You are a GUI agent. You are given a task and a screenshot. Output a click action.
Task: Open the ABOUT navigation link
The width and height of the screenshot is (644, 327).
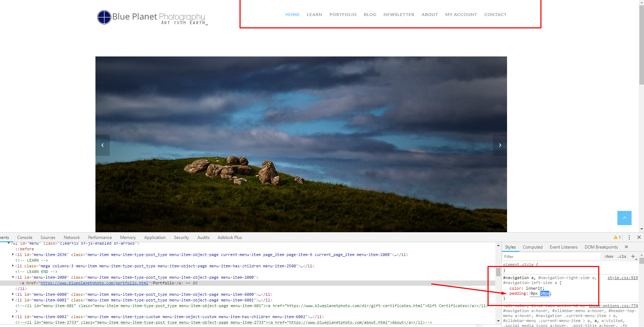click(430, 15)
